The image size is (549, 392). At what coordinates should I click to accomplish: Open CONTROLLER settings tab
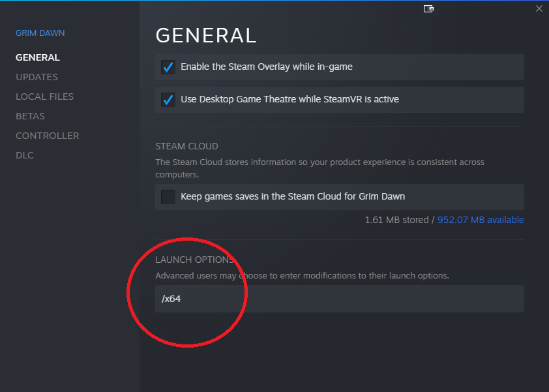(47, 136)
